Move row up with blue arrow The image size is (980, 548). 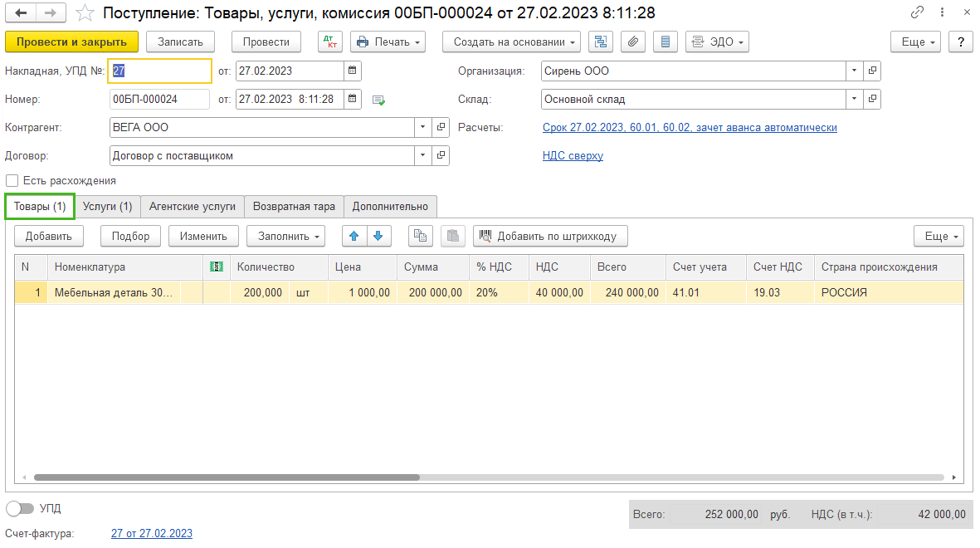tap(354, 236)
